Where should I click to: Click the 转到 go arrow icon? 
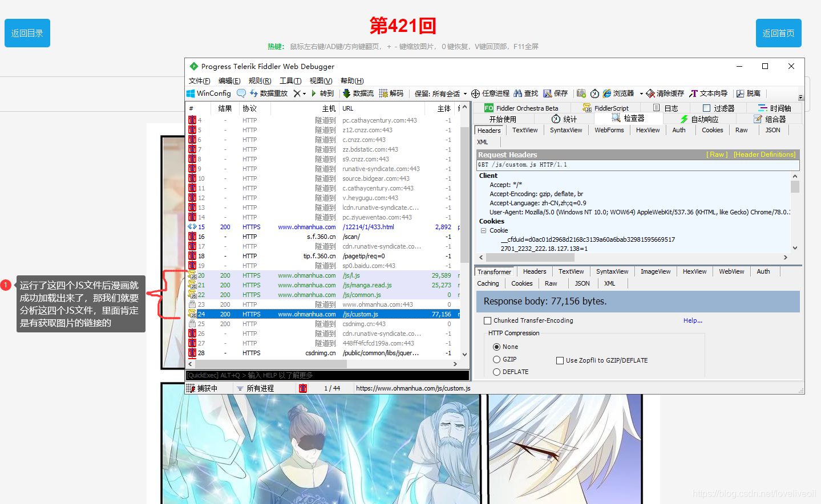coord(314,94)
